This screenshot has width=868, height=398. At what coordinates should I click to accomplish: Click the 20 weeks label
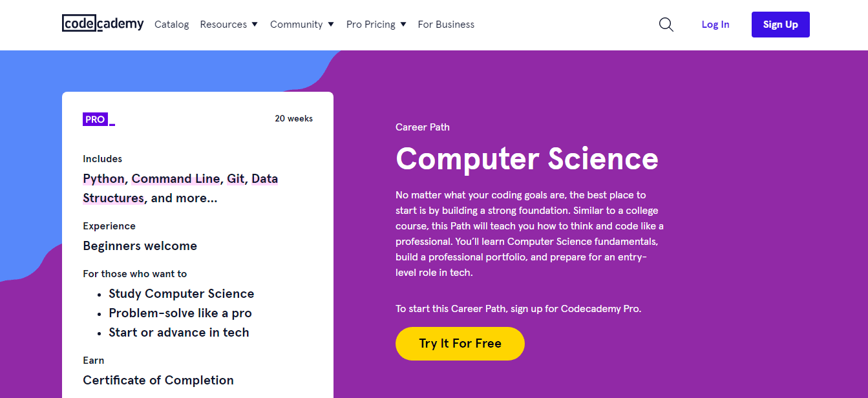[294, 118]
